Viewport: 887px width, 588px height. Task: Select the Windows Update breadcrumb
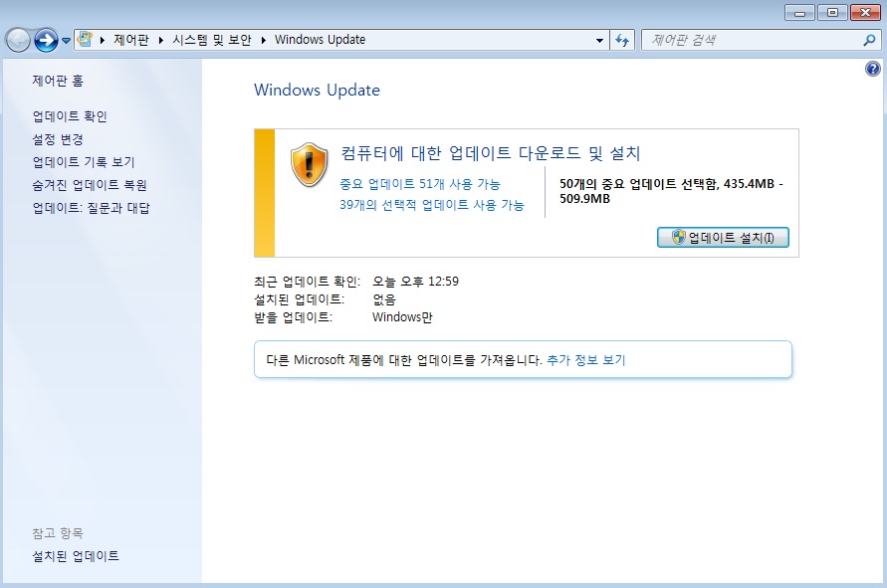coord(321,40)
